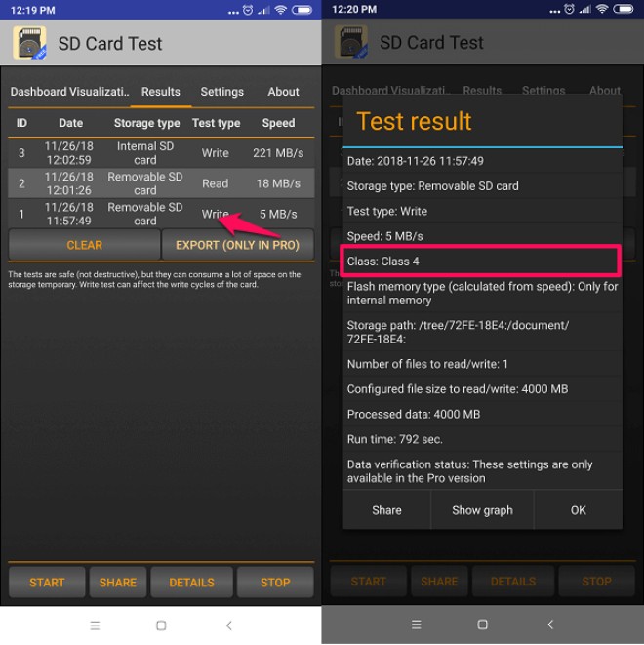Tap Storage type column header
This screenshot has width=644, height=645.
[x=146, y=123]
